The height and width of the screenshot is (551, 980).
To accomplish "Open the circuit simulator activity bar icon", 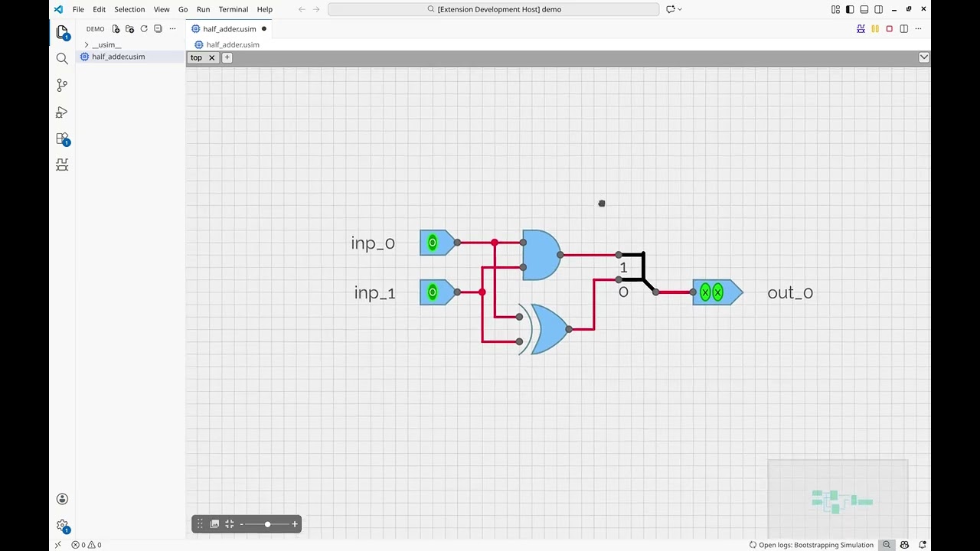I will click(62, 165).
